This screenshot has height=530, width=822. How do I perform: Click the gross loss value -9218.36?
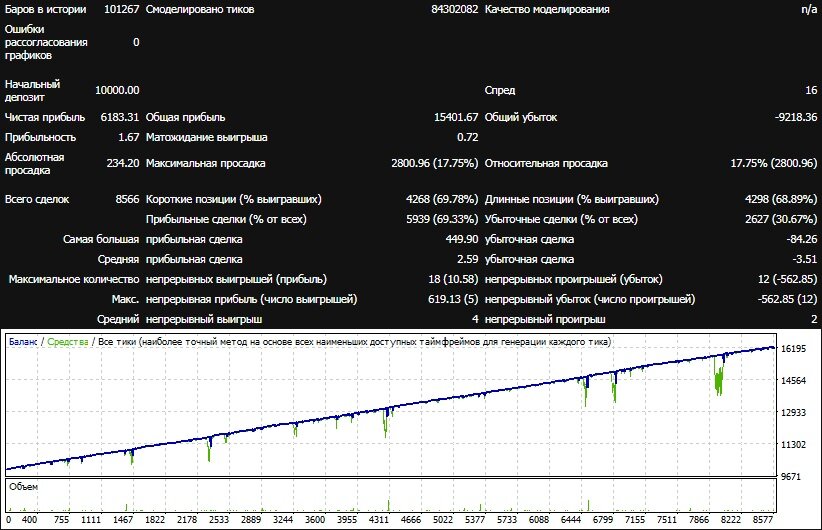click(796, 117)
